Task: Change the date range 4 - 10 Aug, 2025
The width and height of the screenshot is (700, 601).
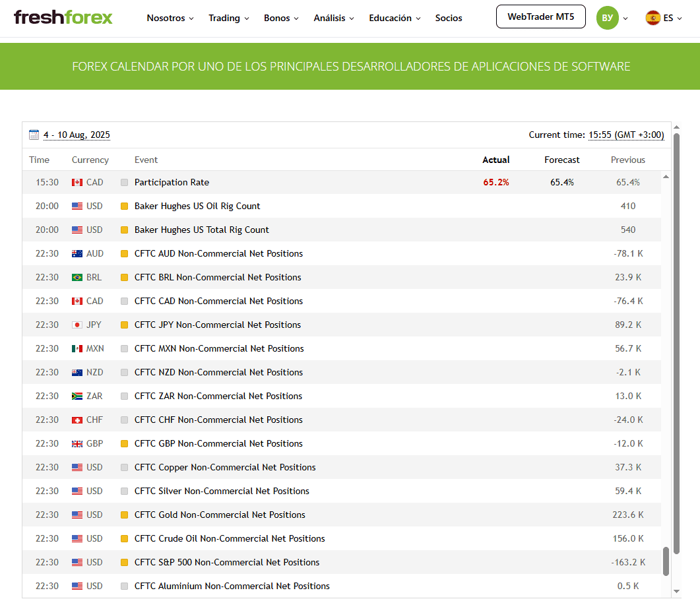Action: [x=77, y=135]
